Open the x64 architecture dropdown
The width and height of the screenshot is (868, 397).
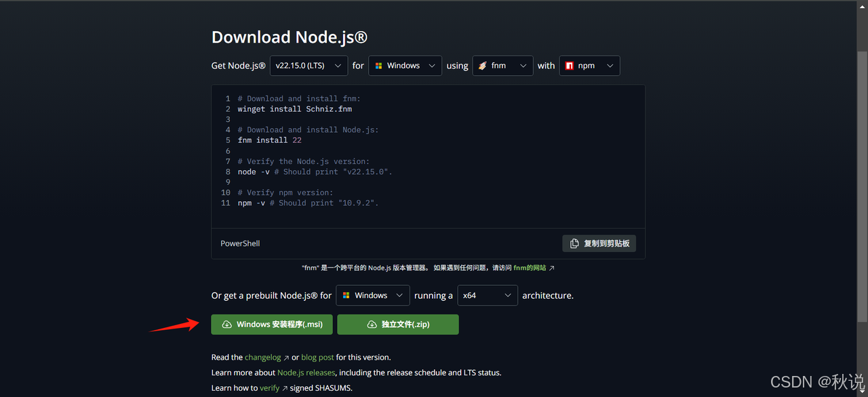click(488, 295)
